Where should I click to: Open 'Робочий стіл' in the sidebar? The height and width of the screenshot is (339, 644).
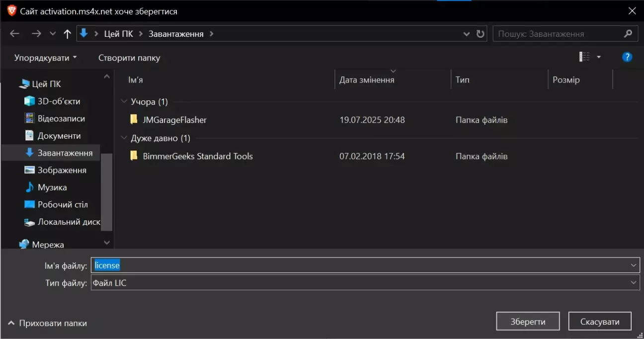point(63,204)
